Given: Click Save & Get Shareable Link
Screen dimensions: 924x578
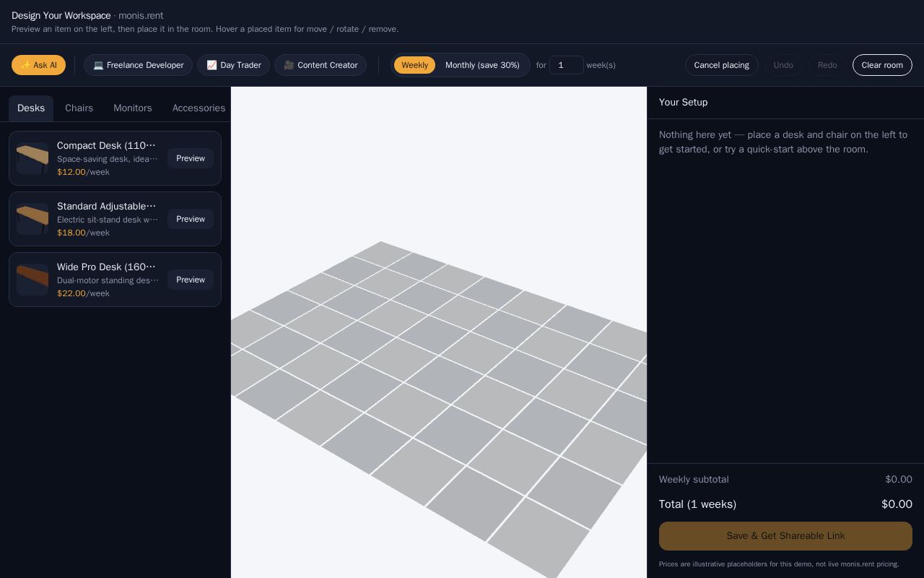Looking at the screenshot, I should click(x=785, y=536).
